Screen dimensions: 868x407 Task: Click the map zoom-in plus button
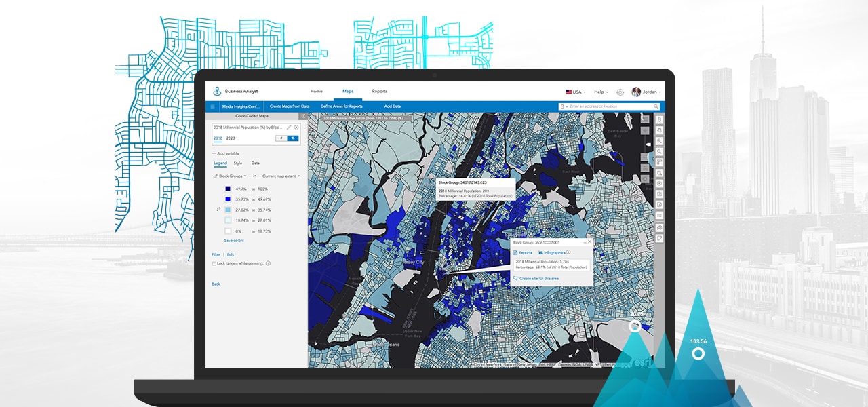coord(646,130)
